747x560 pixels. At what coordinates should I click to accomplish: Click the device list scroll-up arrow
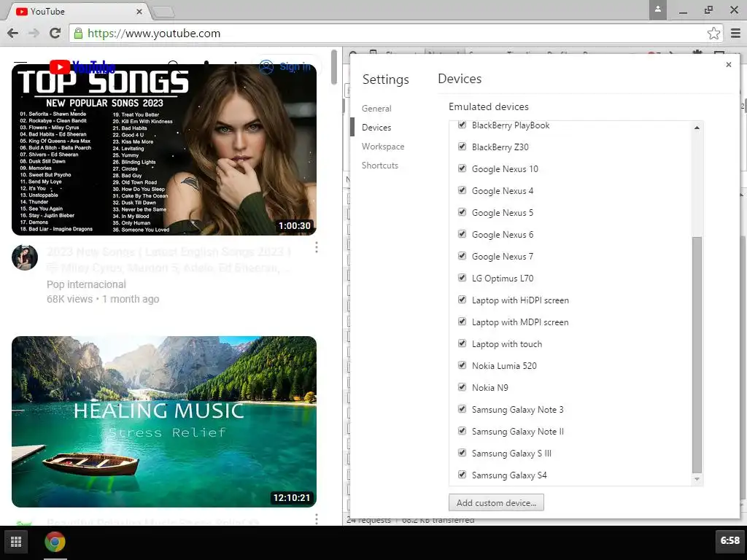tap(697, 128)
